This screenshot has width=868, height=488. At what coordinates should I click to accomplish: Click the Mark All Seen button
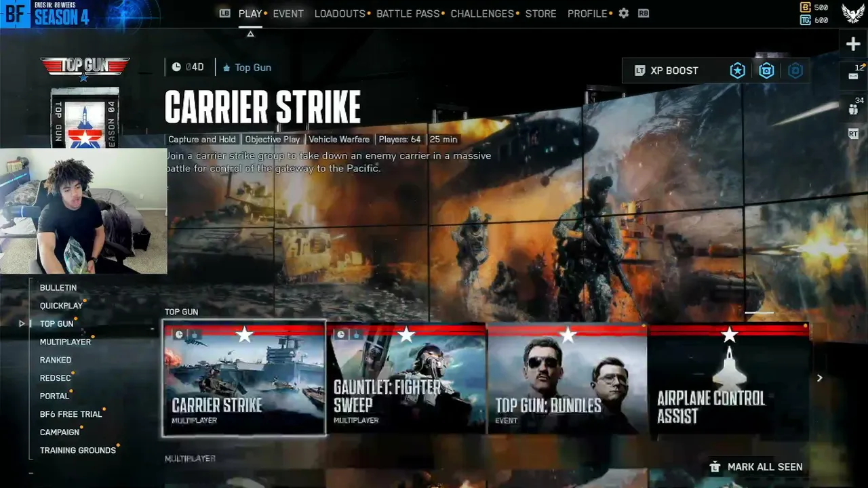tap(756, 467)
